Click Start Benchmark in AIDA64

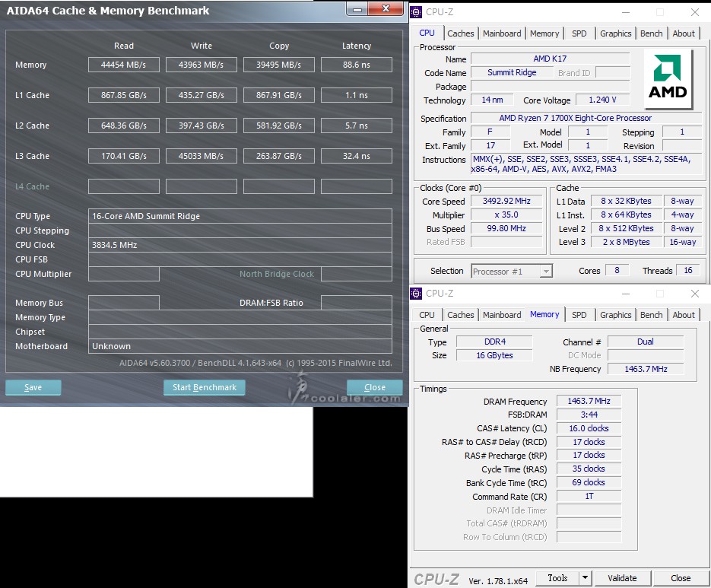(204, 387)
